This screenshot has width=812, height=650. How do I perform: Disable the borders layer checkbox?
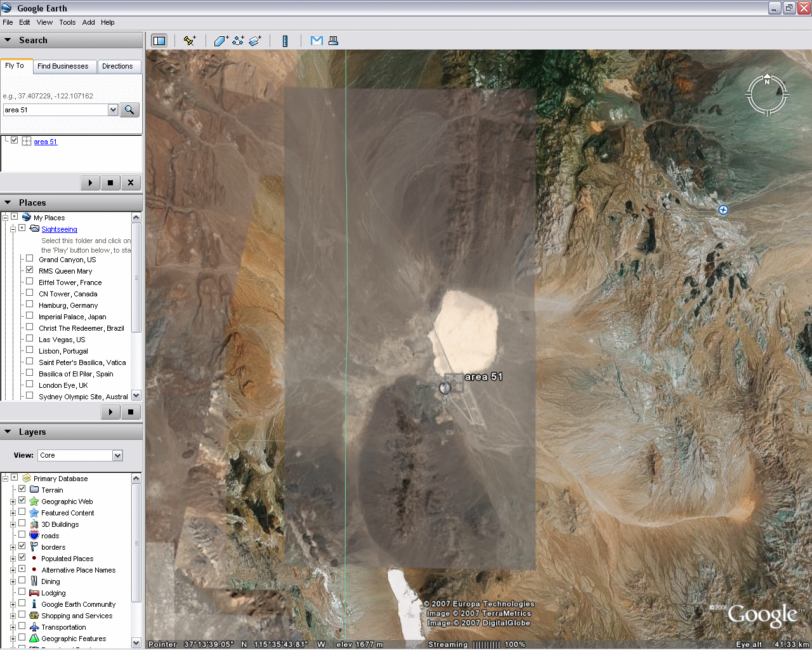[x=22, y=546]
